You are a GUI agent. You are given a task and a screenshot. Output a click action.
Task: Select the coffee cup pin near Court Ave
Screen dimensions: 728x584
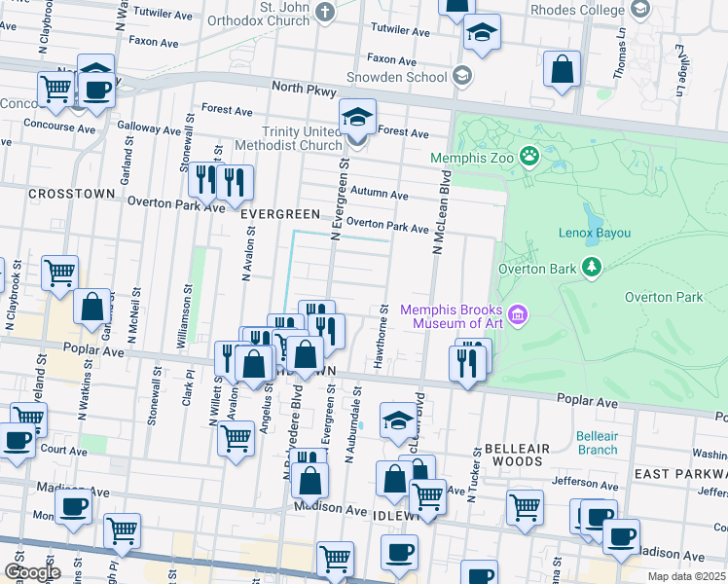[17, 444]
